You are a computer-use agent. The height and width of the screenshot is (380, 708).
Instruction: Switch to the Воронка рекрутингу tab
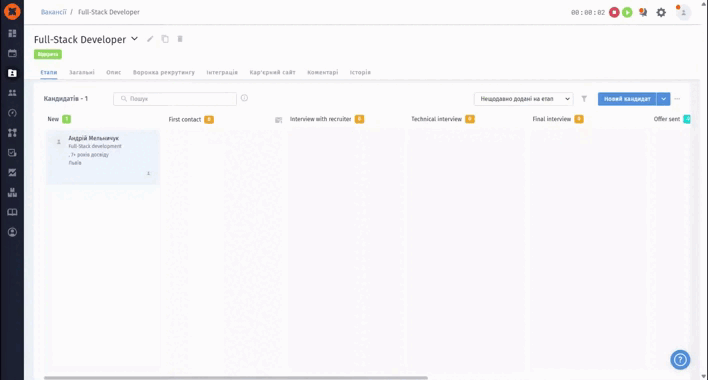point(163,72)
